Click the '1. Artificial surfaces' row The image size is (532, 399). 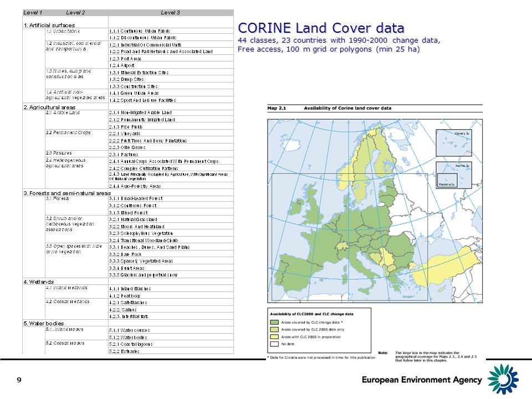[x=49, y=25]
